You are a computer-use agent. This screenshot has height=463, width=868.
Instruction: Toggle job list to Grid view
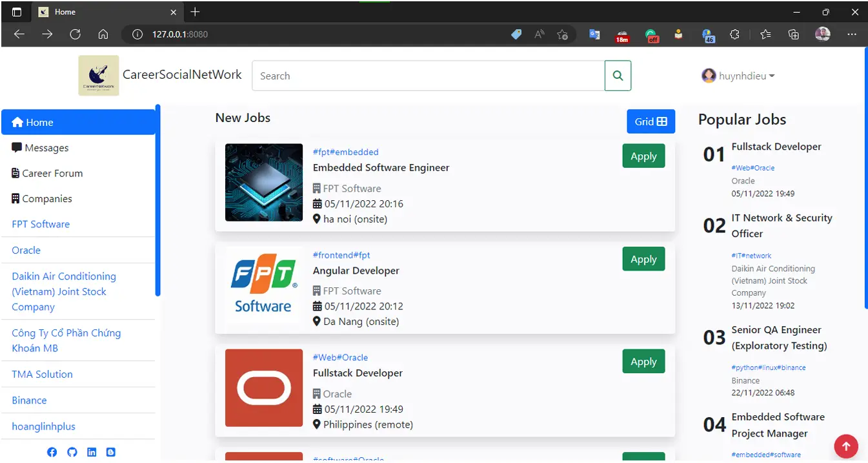pyautogui.click(x=651, y=121)
